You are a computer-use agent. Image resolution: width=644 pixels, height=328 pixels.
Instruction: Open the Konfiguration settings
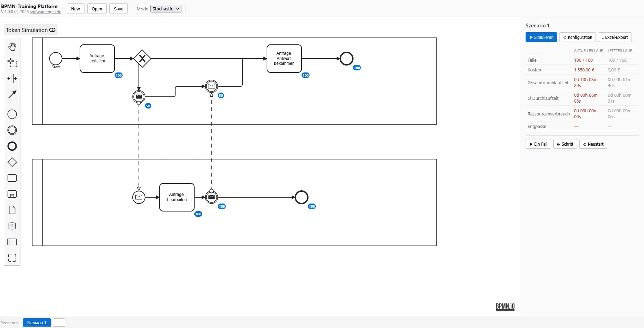click(578, 37)
